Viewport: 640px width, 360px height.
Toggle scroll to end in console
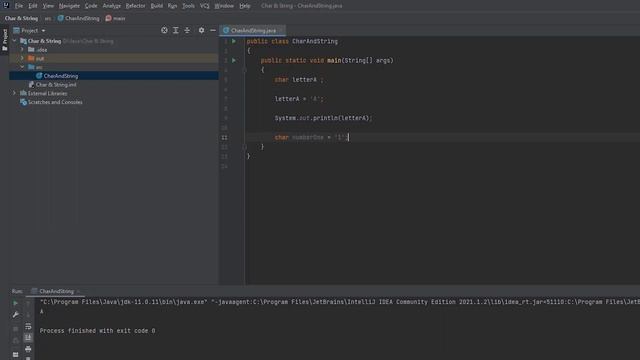pos(28,338)
